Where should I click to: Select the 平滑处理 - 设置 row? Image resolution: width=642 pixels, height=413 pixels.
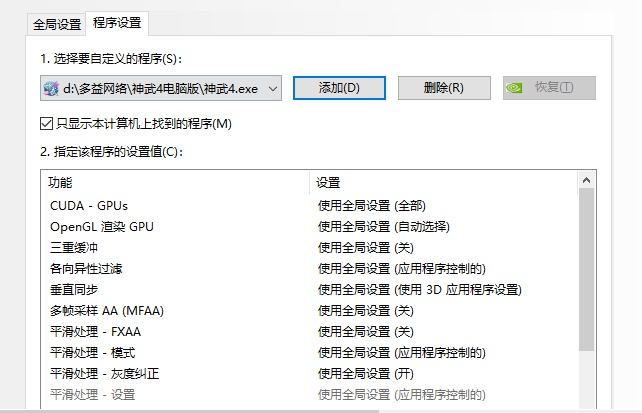pos(309,395)
